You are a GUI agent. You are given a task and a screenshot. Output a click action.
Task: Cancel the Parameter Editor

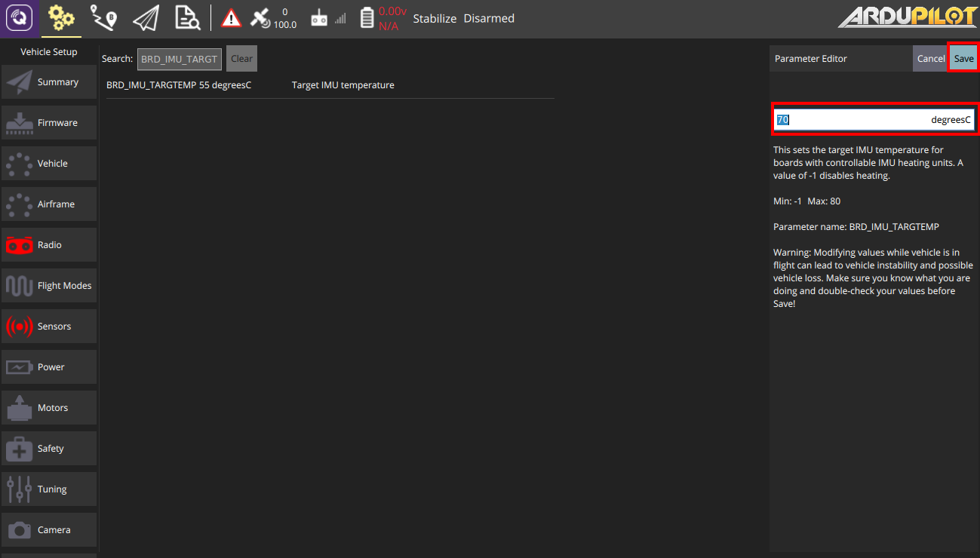(x=930, y=59)
